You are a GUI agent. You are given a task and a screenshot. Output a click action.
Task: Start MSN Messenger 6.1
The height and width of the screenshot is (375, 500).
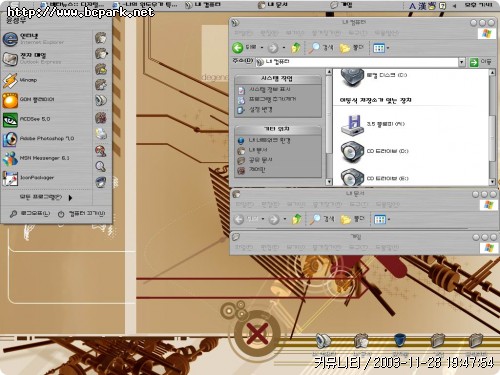[46, 158]
